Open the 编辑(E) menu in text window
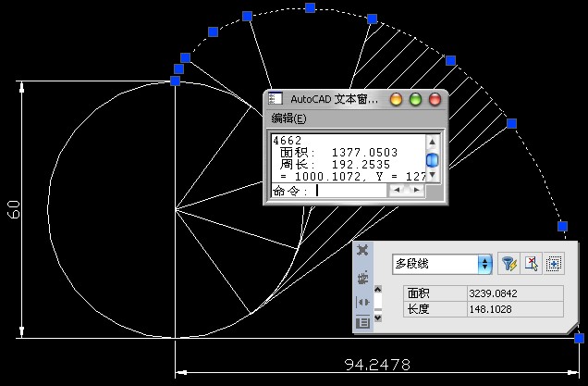This screenshot has width=588, height=386. click(288, 118)
